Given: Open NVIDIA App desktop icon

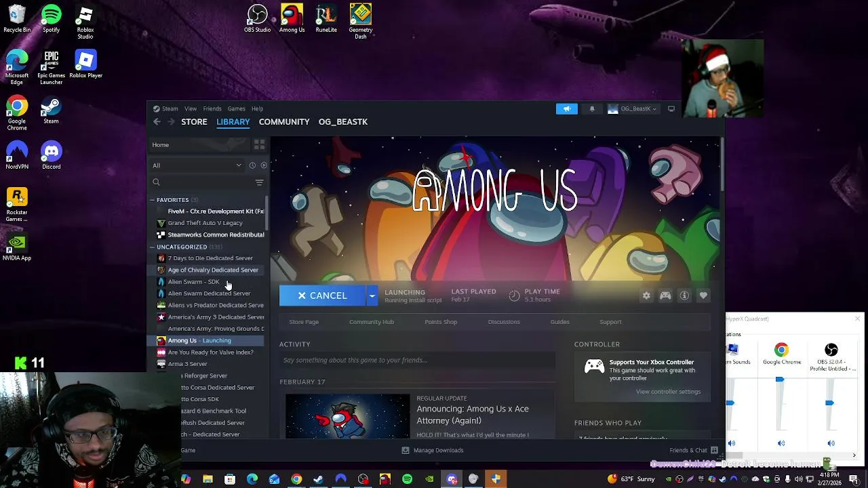Looking at the screenshot, I should click(17, 247).
